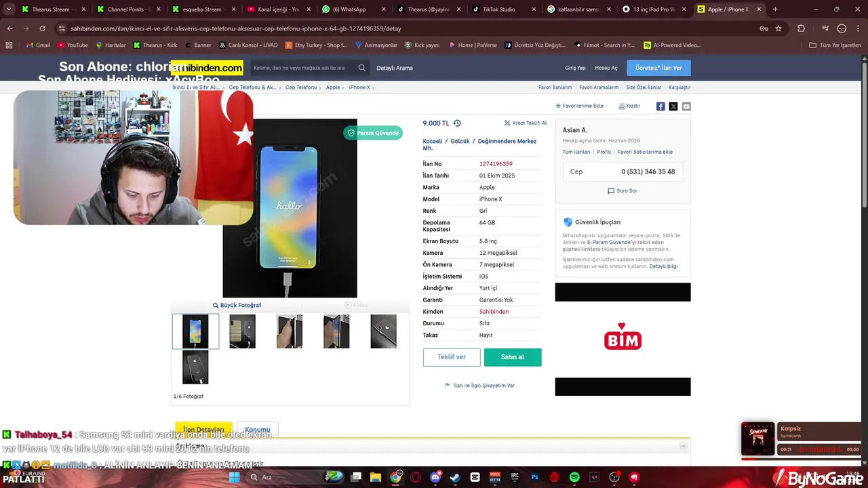Screen dimensions: 868x488
Task: Open Detaylı Arama link
Action: click(x=395, y=68)
